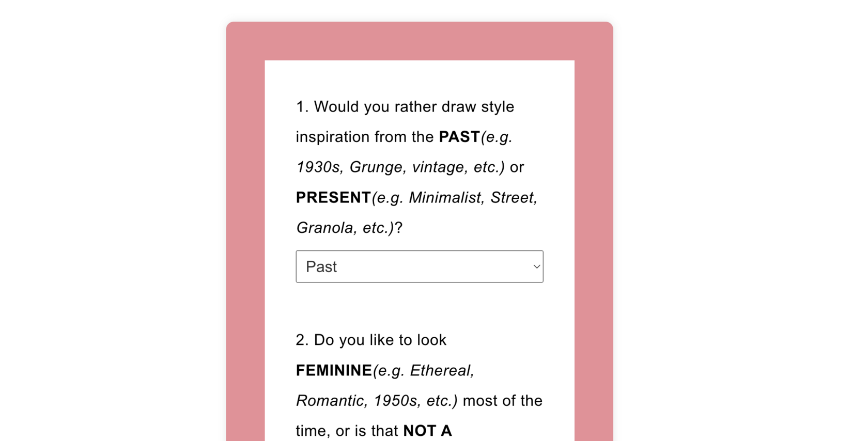Click the italic "Granola, etc.)" text
This screenshot has width=868, height=441.
click(345, 228)
